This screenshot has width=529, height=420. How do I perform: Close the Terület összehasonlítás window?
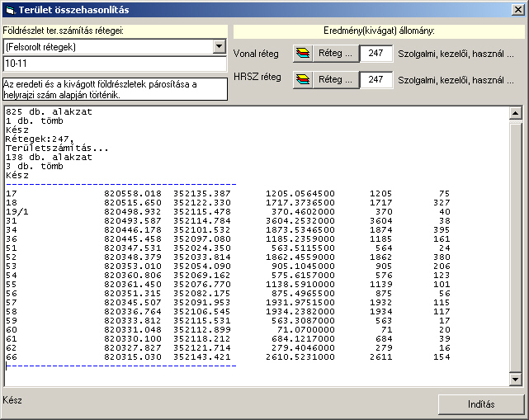[518, 10]
